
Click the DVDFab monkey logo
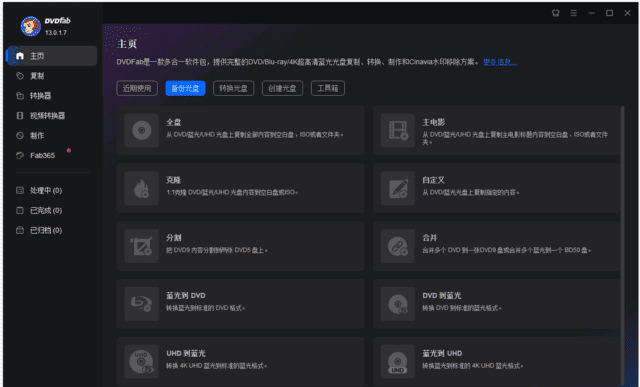[x=31, y=26]
